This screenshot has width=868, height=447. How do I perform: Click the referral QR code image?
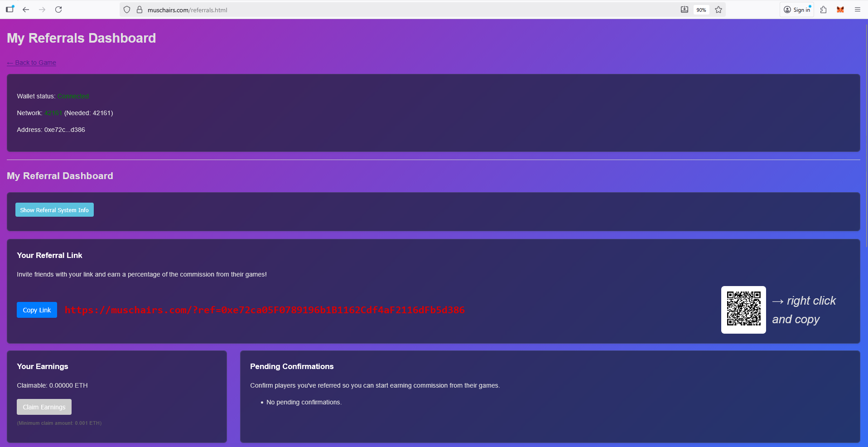pos(743,310)
